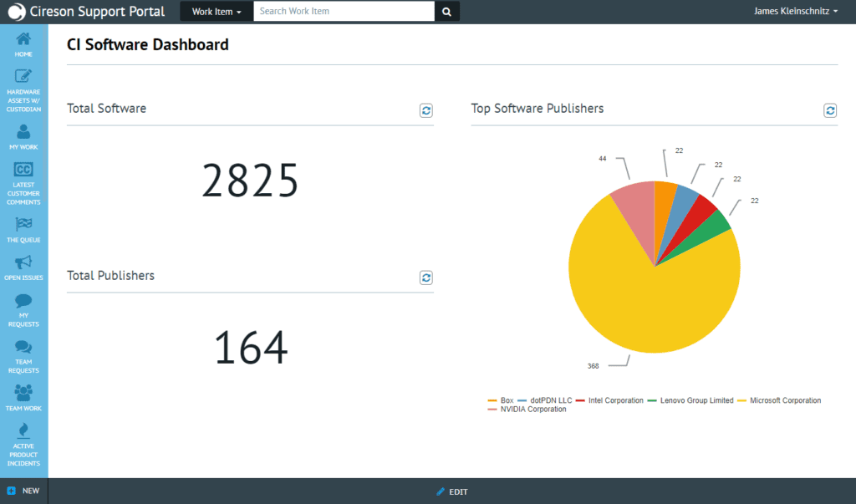The height and width of the screenshot is (504, 856).
Task: Click the 2825 total software value
Action: 250,181
